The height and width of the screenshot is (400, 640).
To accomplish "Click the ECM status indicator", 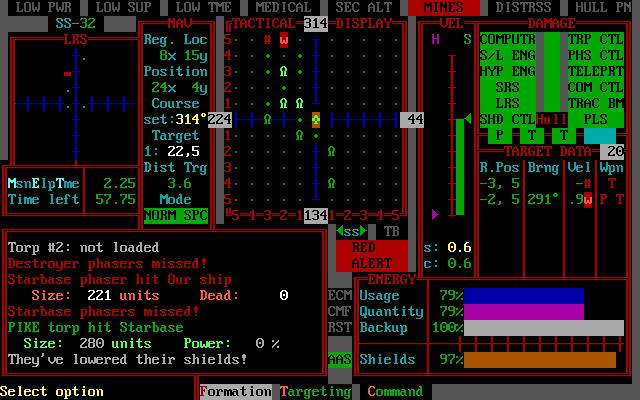I will pos(340,295).
